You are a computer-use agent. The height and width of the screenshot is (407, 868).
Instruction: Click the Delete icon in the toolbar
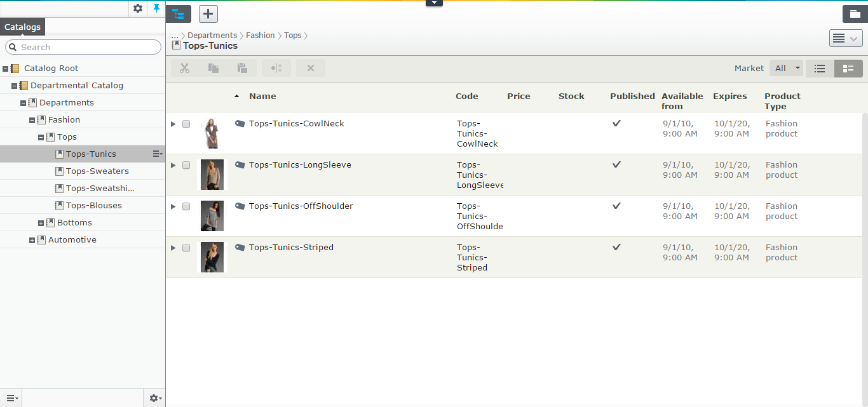[310, 68]
